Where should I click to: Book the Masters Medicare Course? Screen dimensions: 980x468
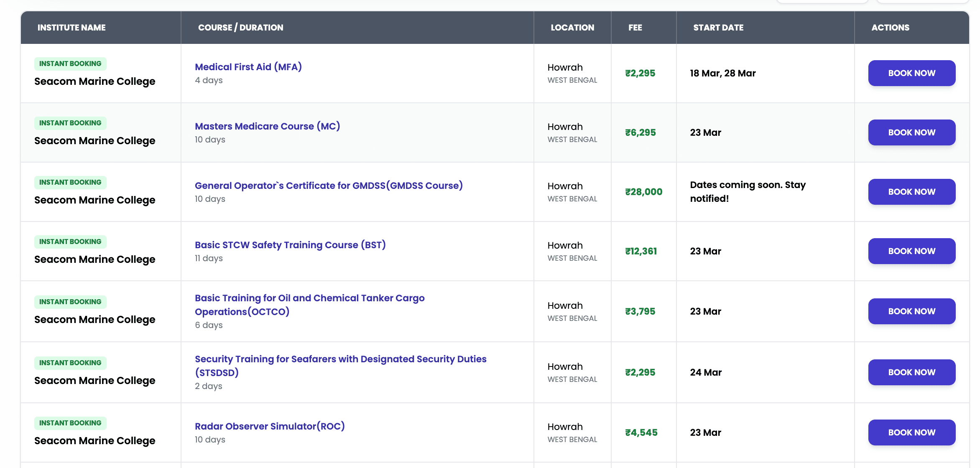tap(911, 132)
